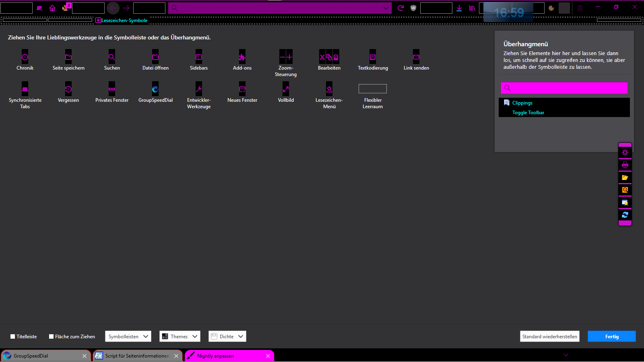Pick the Suchen magnifier tool
Screen dimensions: 644x362
pyautogui.click(x=112, y=57)
